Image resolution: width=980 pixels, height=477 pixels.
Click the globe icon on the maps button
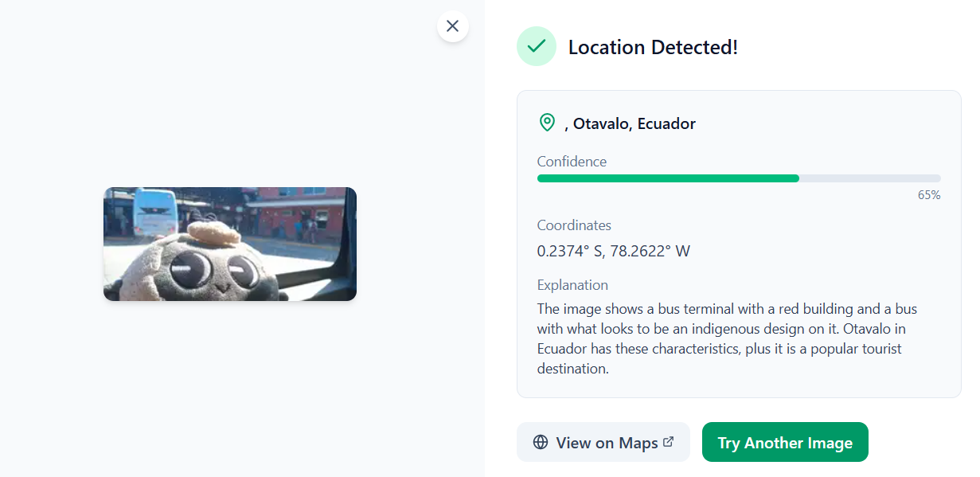tap(541, 442)
